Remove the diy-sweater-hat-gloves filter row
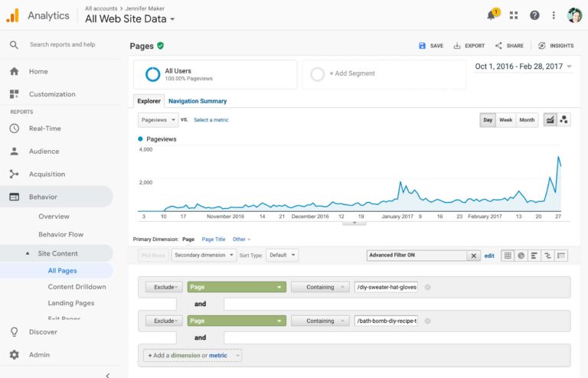Image resolution: width=588 pixels, height=378 pixels. tap(427, 287)
